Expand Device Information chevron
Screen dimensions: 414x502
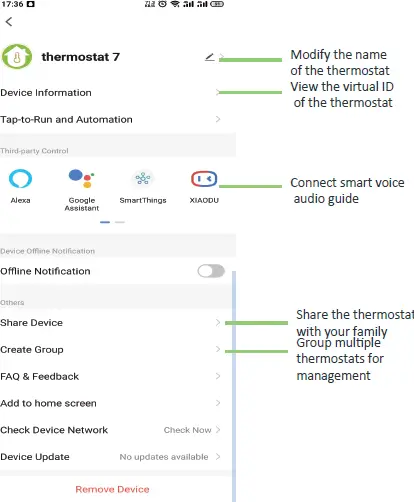point(218,92)
